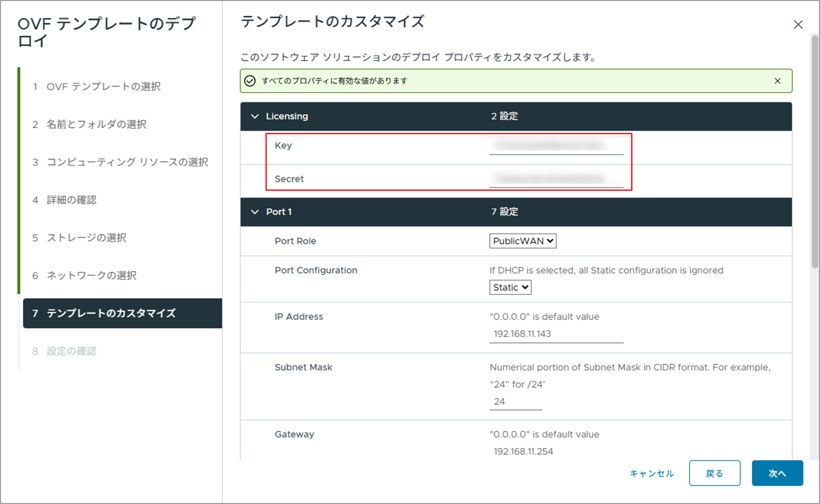The width and height of the screenshot is (820, 504).
Task: Click the すべてのプロパティに有効な値があります message
Action: [x=335, y=81]
